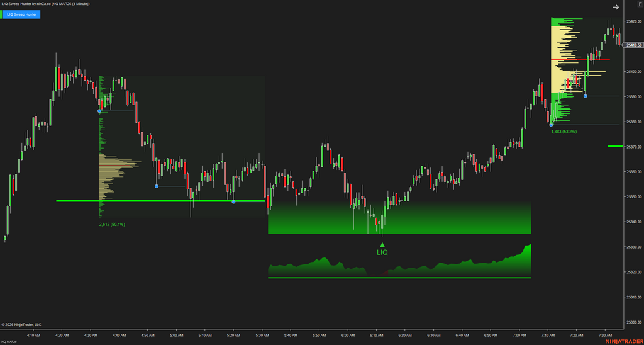
Task: Click the 2,612 (50.1%) volume profile label
Action: click(112, 225)
